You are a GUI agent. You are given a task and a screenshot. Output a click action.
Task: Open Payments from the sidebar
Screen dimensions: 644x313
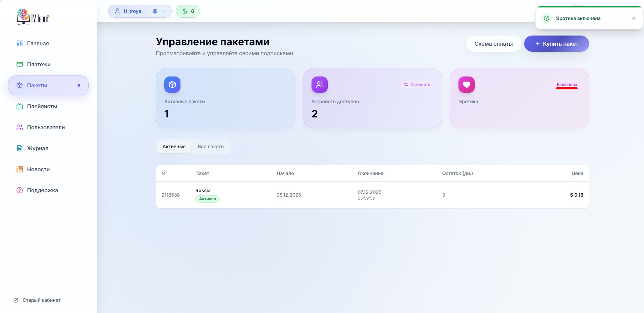(x=39, y=64)
